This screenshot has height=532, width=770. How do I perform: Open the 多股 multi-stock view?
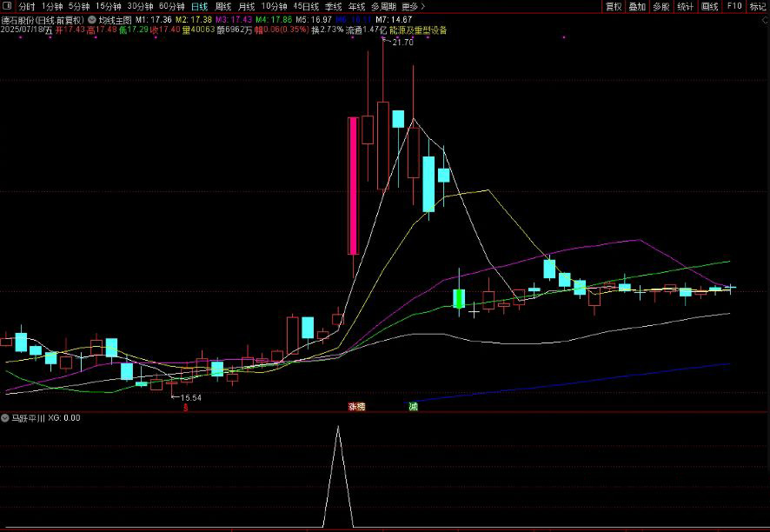pyautogui.click(x=661, y=6)
